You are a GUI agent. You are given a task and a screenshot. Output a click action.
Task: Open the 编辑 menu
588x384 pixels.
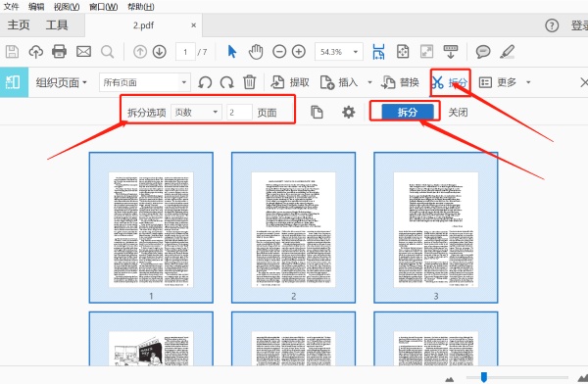[36, 7]
